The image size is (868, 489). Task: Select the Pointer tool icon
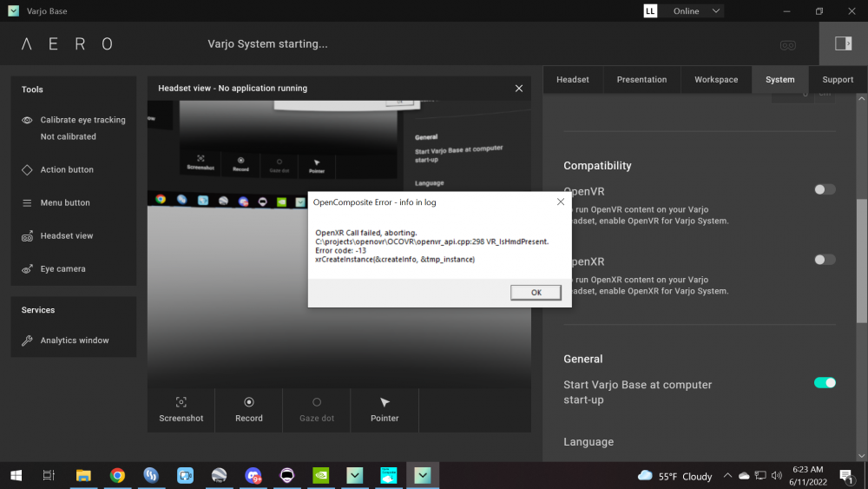385,402
